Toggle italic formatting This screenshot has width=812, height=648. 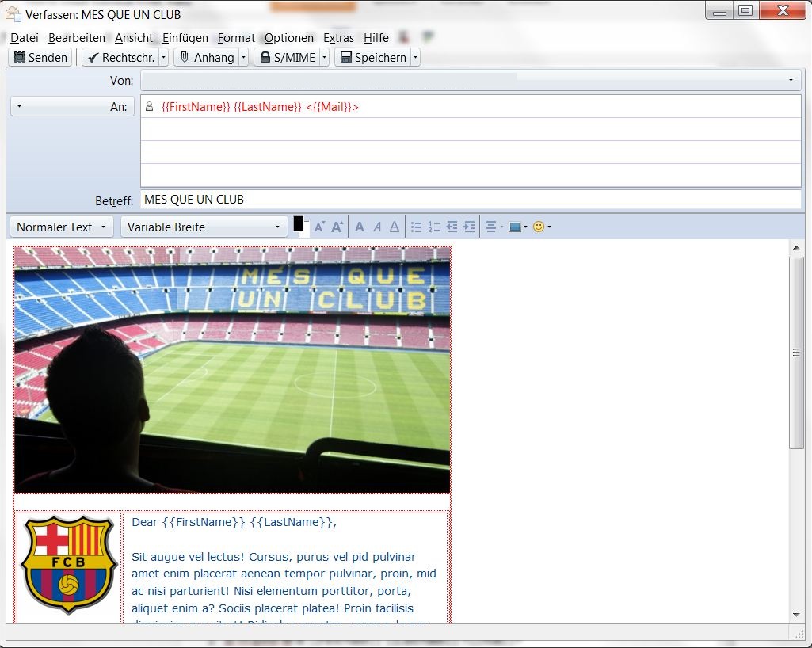[x=377, y=227]
